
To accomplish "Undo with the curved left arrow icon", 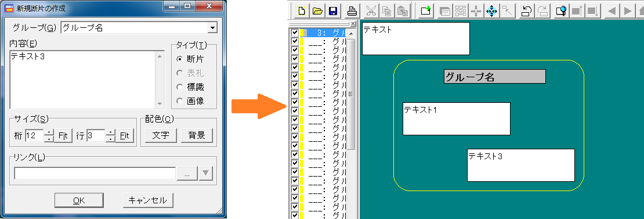I will [x=527, y=10].
